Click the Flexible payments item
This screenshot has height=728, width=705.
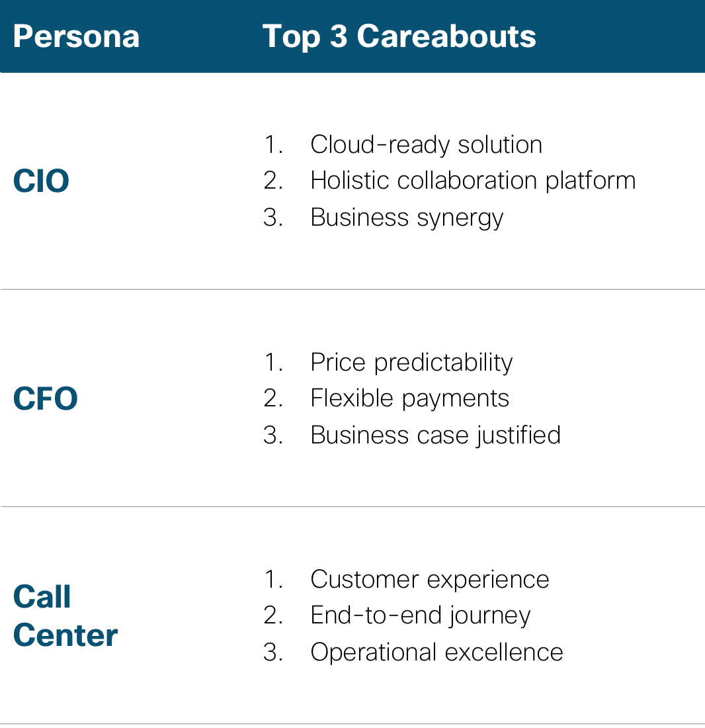coord(409,398)
